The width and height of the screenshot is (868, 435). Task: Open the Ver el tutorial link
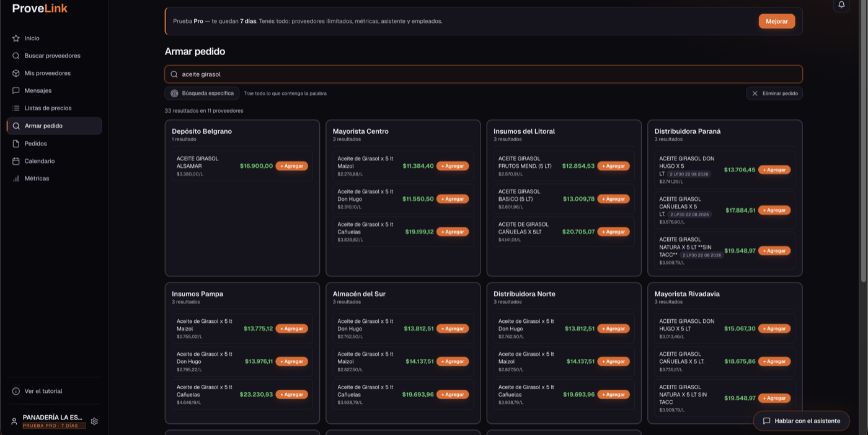pos(43,392)
